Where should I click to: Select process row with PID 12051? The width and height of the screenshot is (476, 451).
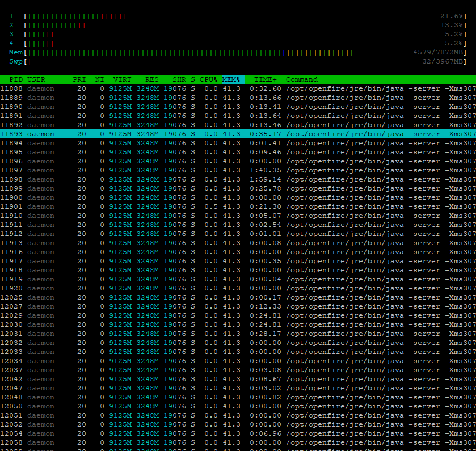point(238,415)
